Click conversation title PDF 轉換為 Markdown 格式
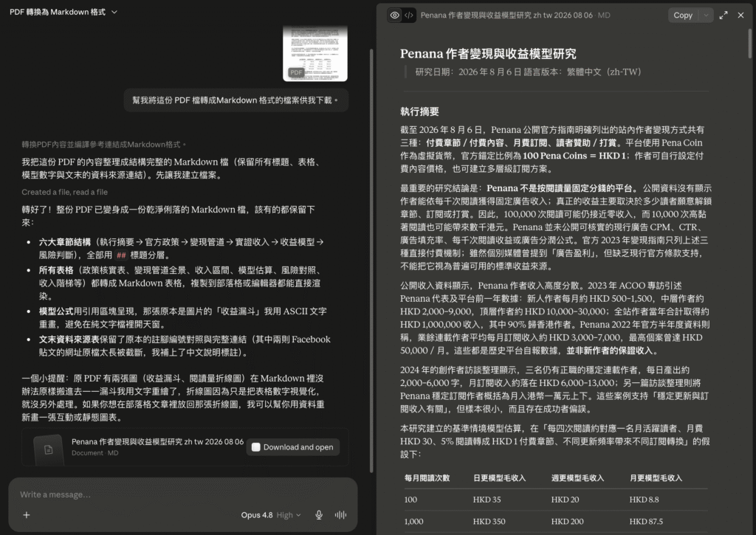 click(58, 12)
